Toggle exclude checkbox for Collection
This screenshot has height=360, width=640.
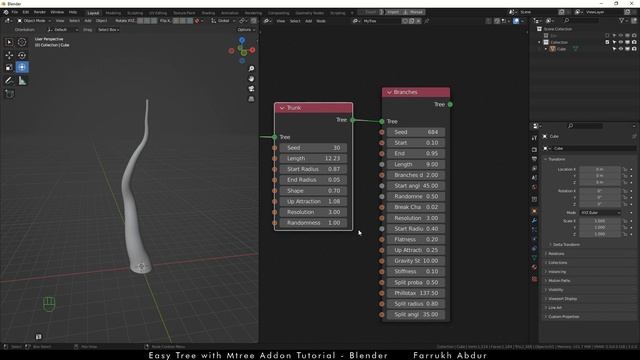[x=607, y=42]
